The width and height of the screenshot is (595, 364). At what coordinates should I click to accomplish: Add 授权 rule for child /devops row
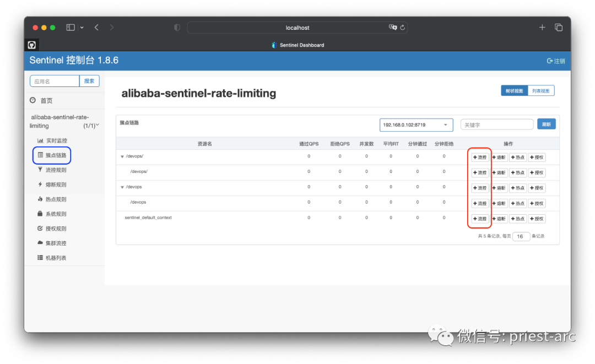coord(537,204)
